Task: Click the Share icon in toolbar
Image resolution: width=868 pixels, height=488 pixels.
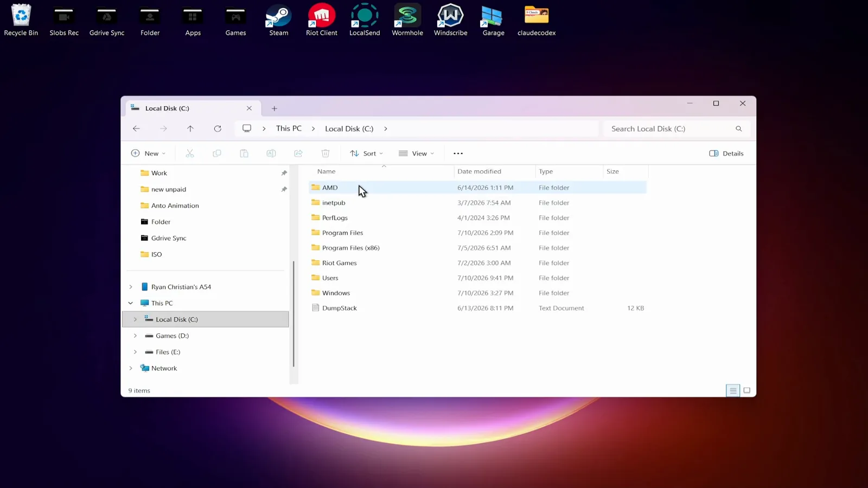Action: 298,153
